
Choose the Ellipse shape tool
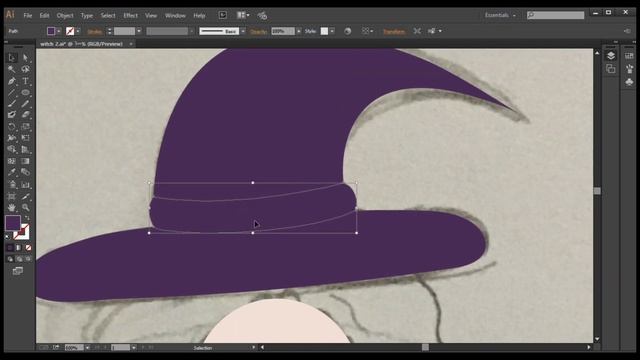click(x=25, y=92)
